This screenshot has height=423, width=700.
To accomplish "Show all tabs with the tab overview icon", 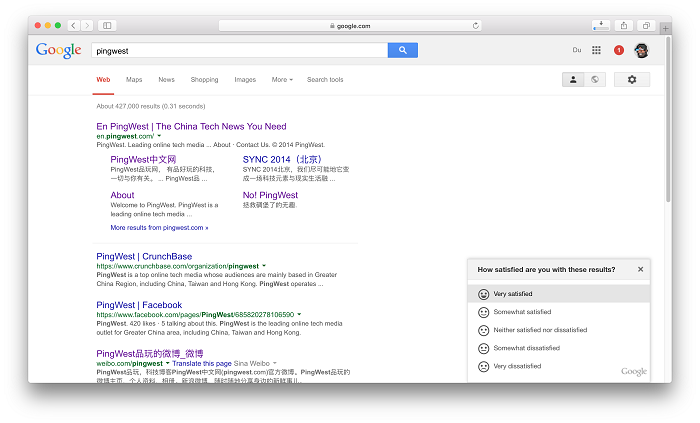I will 646,25.
